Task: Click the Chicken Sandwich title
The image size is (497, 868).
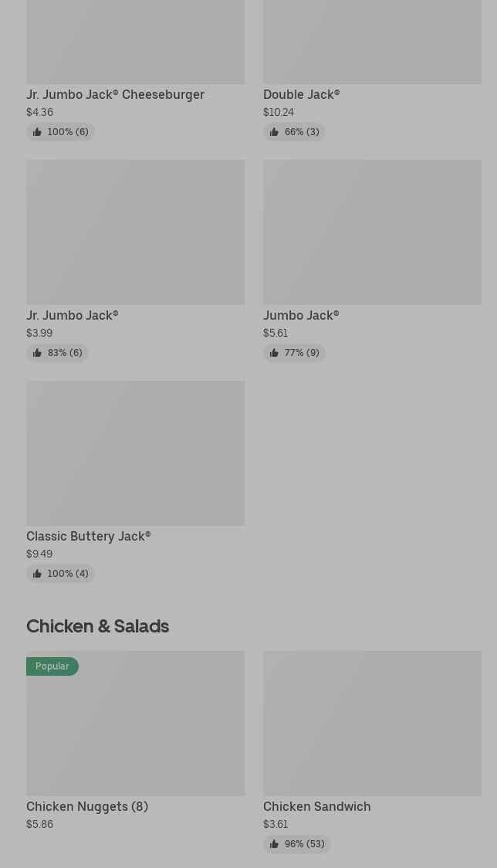Action: click(x=317, y=806)
